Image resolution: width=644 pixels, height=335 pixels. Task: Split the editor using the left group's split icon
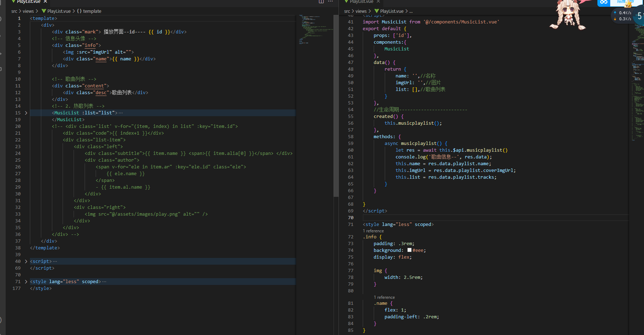coord(321,1)
